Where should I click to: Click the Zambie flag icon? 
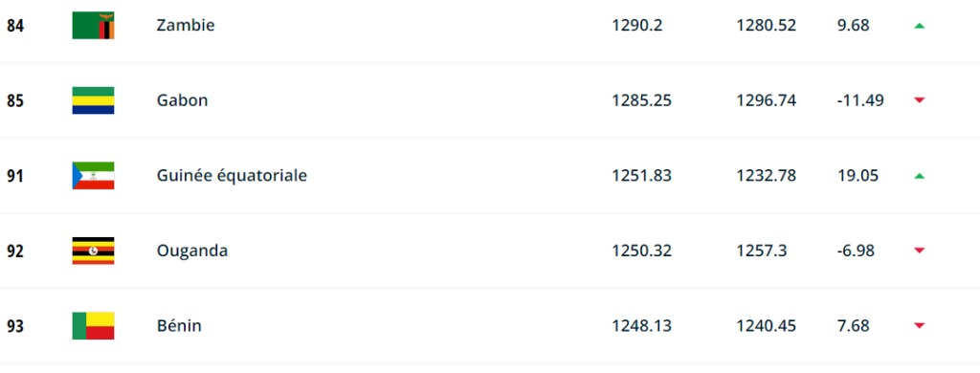click(93, 25)
